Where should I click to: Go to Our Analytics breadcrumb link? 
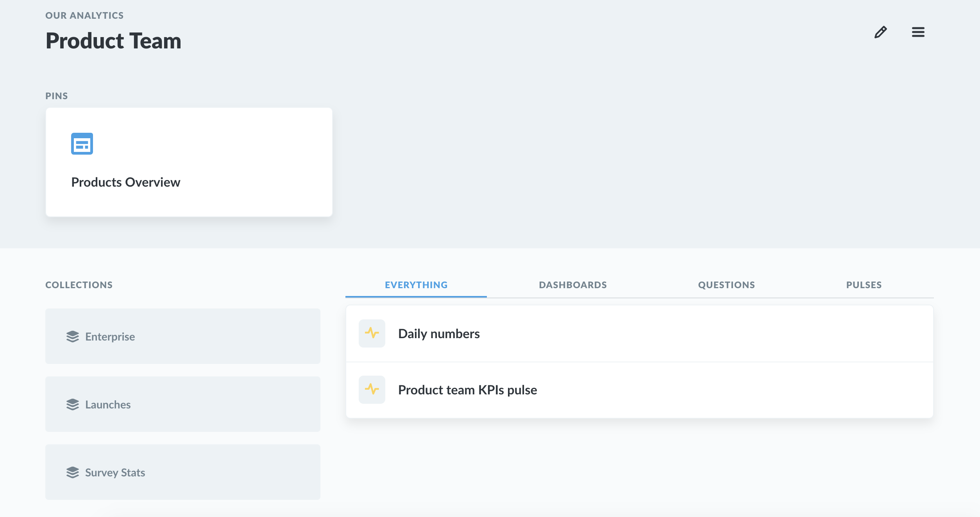click(x=84, y=16)
